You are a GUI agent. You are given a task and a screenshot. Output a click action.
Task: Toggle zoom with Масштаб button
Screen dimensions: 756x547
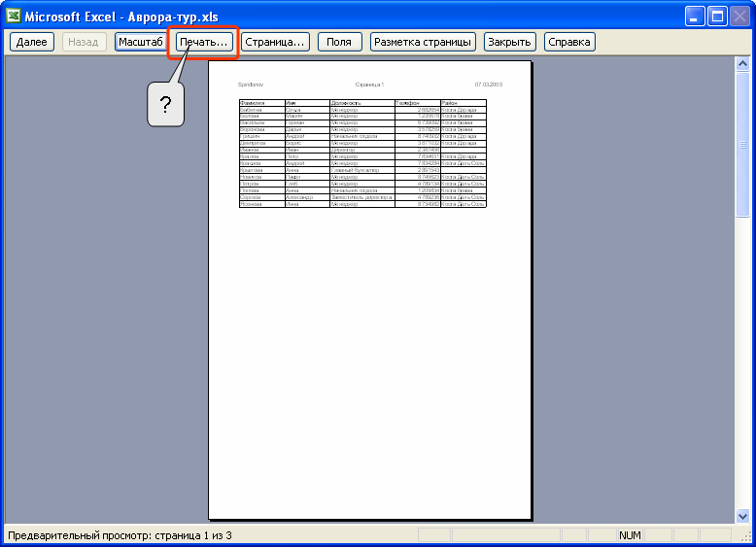click(x=140, y=42)
